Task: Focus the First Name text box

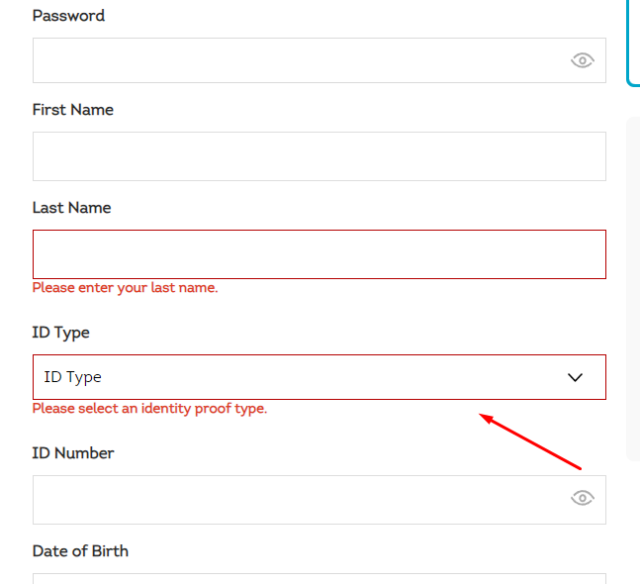Action: tap(319, 156)
